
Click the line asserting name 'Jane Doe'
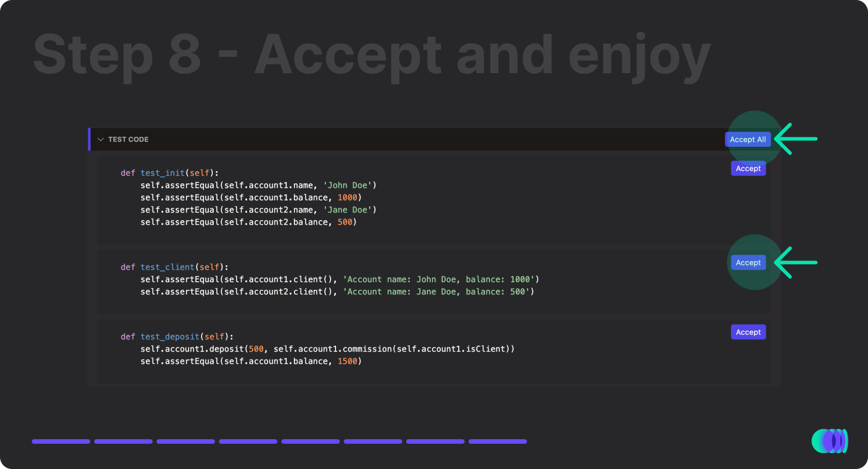pyautogui.click(x=258, y=210)
